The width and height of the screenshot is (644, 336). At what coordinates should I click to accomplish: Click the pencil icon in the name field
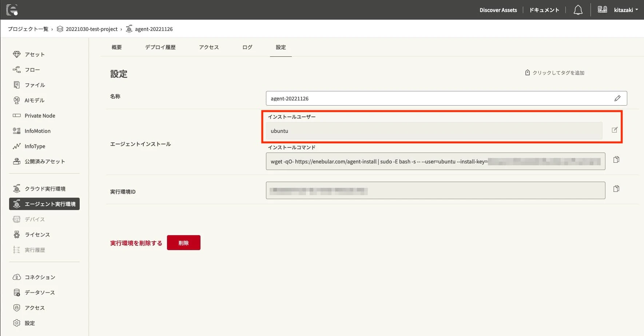(x=617, y=98)
